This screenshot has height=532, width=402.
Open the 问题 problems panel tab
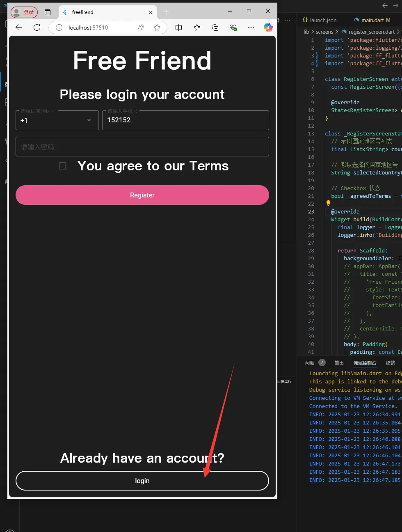coord(310,363)
